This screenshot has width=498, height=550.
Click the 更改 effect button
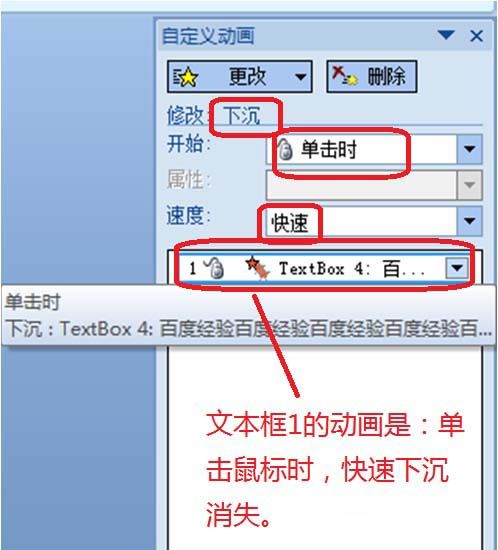(x=240, y=76)
